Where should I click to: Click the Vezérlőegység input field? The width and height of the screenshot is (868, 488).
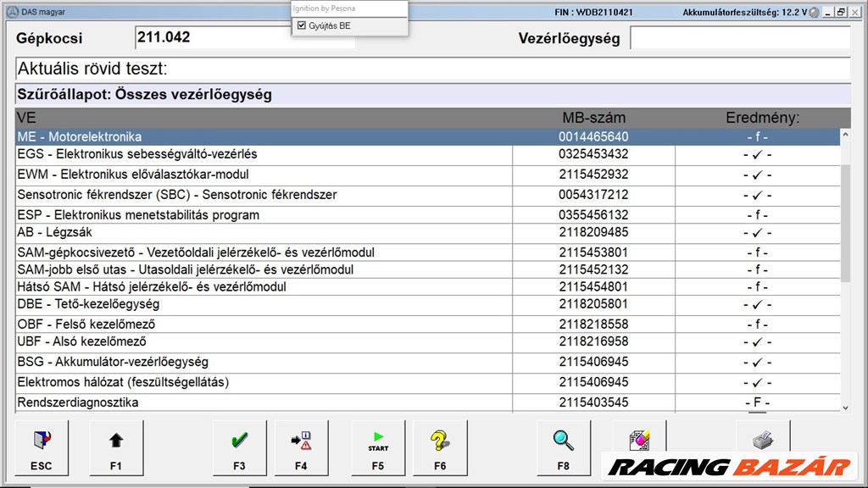[739, 38]
